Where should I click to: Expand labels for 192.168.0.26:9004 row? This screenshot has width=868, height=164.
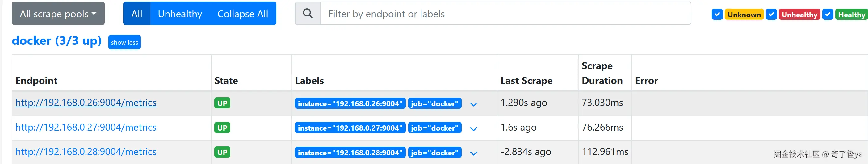[473, 104]
